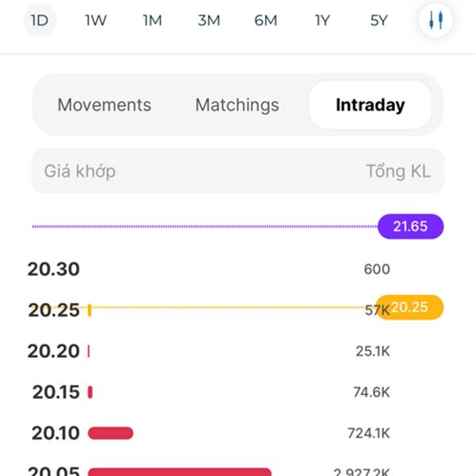
Task: Open the candlestick chart type icon
Action: pos(436,20)
